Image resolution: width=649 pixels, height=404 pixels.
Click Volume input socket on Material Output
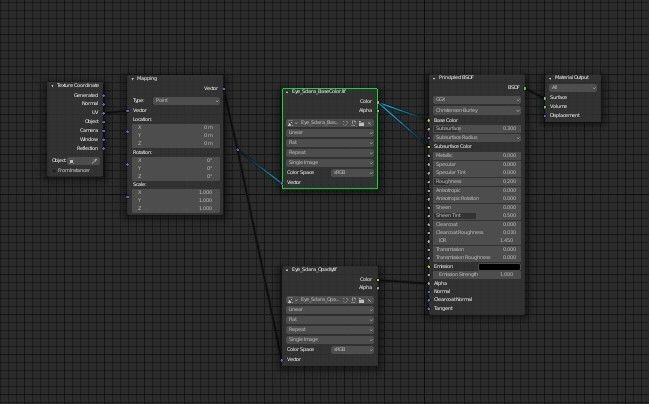[x=545, y=107]
